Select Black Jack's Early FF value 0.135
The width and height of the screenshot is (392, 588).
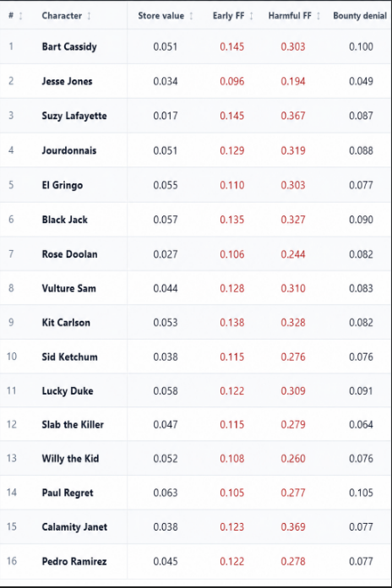pyautogui.click(x=231, y=220)
